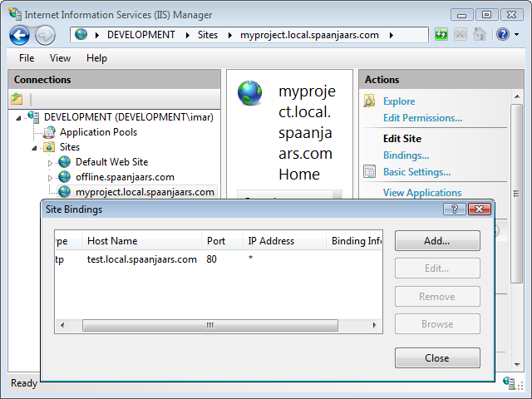Open breadcrumb arrow after Sites

pyautogui.click(x=230, y=35)
